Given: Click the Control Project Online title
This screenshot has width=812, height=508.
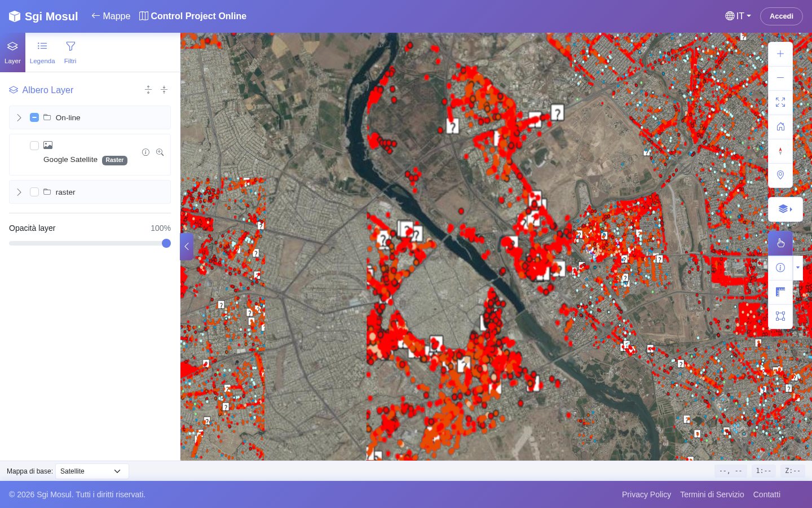Looking at the screenshot, I should point(193,16).
